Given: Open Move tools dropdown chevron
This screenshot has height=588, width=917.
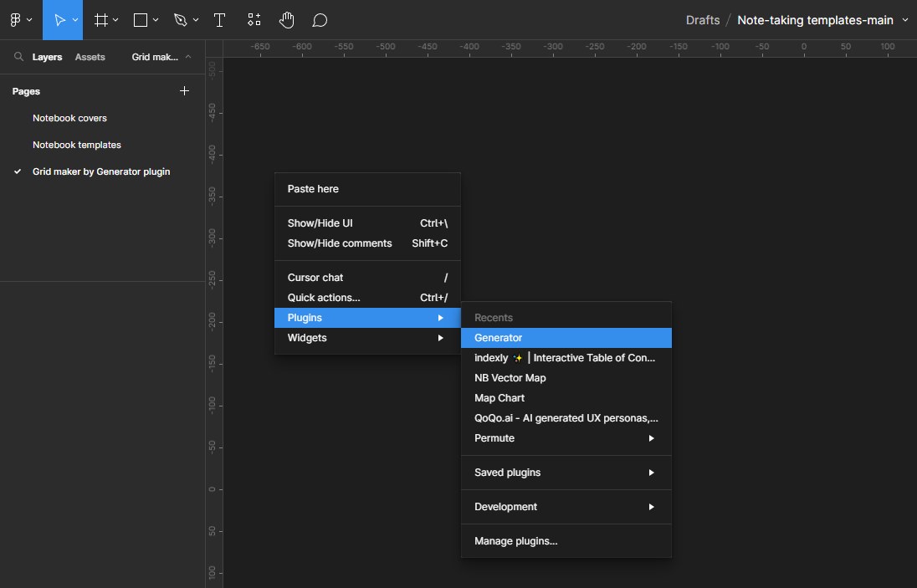Looking at the screenshot, I should click(x=75, y=20).
